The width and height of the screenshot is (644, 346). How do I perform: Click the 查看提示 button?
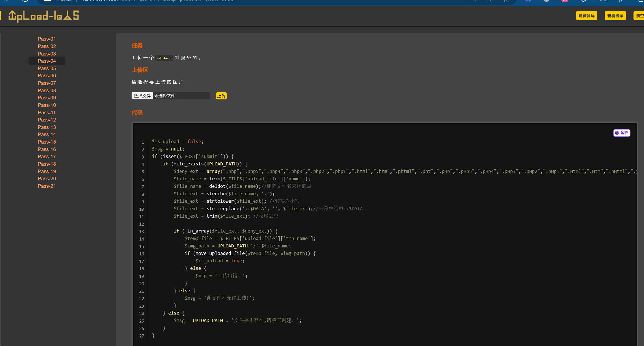pos(615,16)
